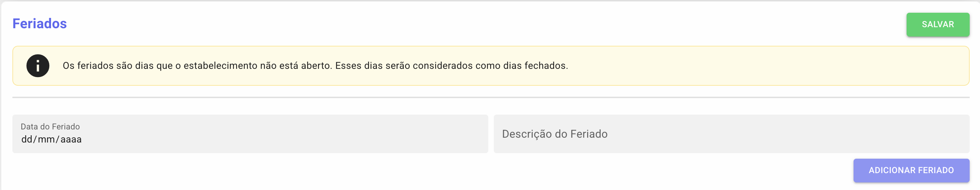
Task: Focus the Descrição do Feriado field
Action: point(731,134)
